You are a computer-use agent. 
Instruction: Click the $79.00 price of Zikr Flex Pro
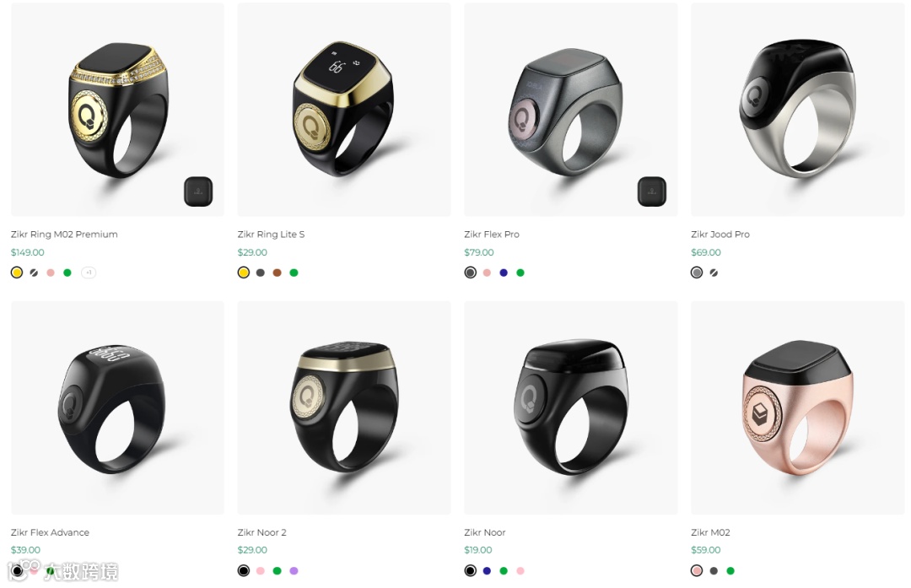479,252
